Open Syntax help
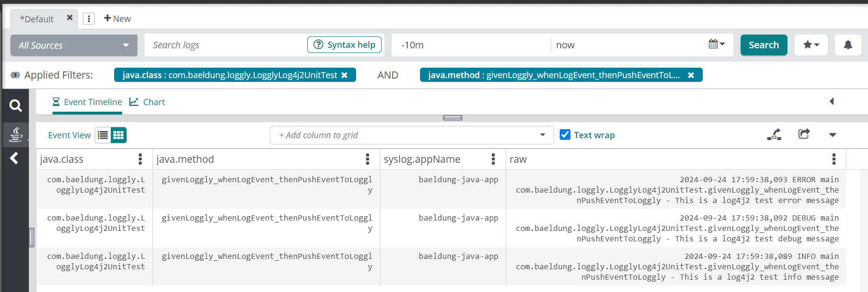The height and width of the screenshot is (292, 868). (344, 45)
